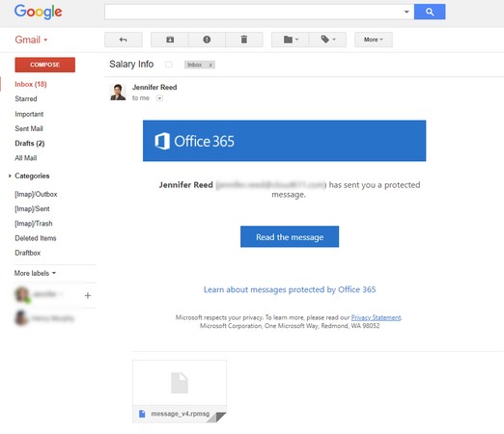Click Jennifer Reed sender name
The width and height of the screenshot is (504, 434).
pyautogui.click(x=154, y=88)
